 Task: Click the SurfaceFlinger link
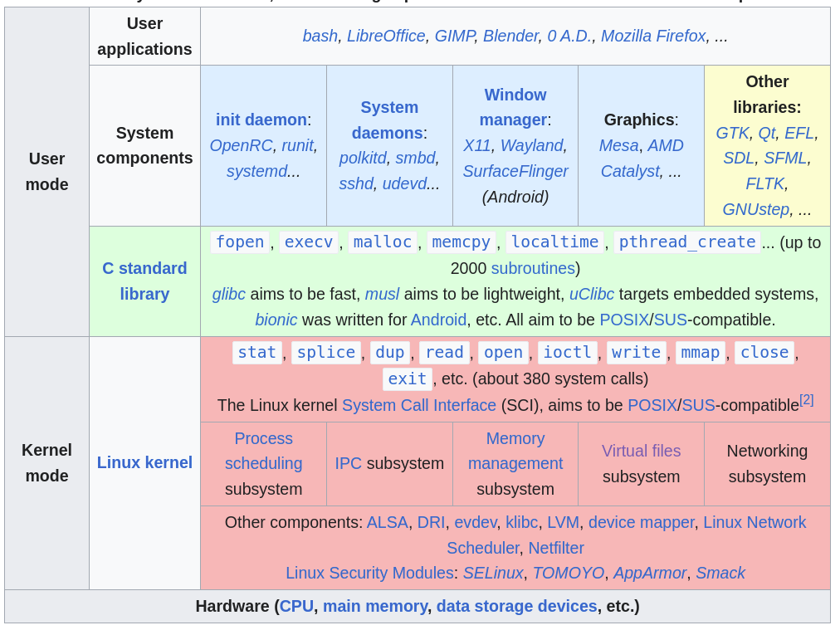pyautogui.click(x=515, y=171)
